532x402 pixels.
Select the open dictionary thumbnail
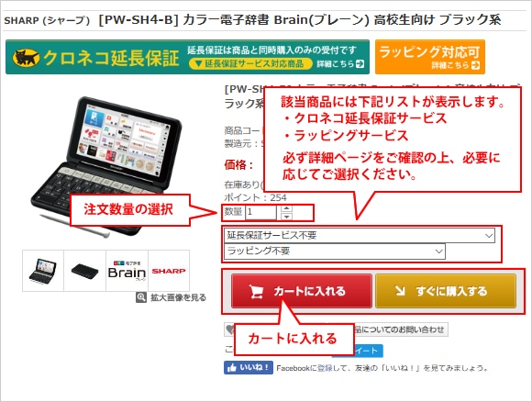43,271
